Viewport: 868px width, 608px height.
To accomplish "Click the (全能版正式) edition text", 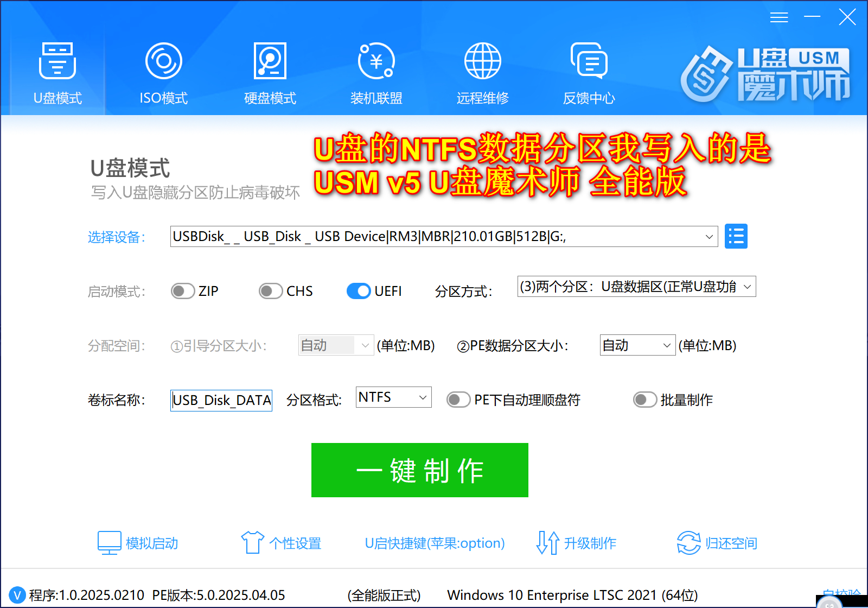I will tap(384, 596).
